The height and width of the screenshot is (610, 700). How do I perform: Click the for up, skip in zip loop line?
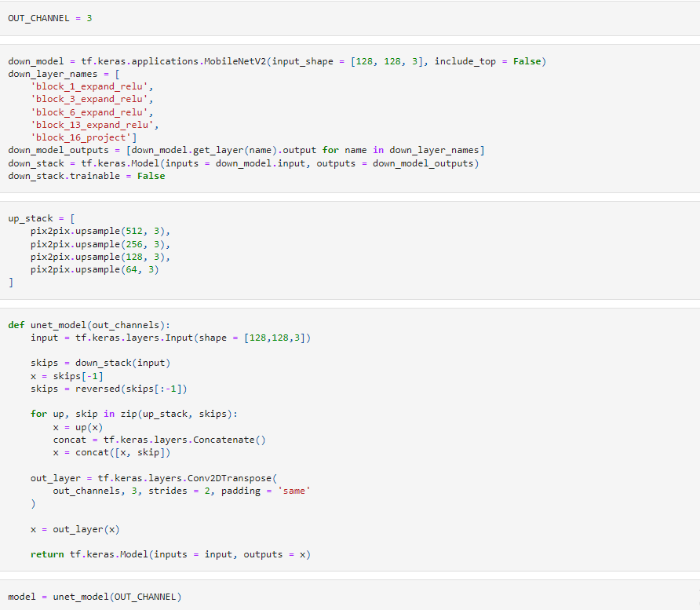tap(133, 414)
